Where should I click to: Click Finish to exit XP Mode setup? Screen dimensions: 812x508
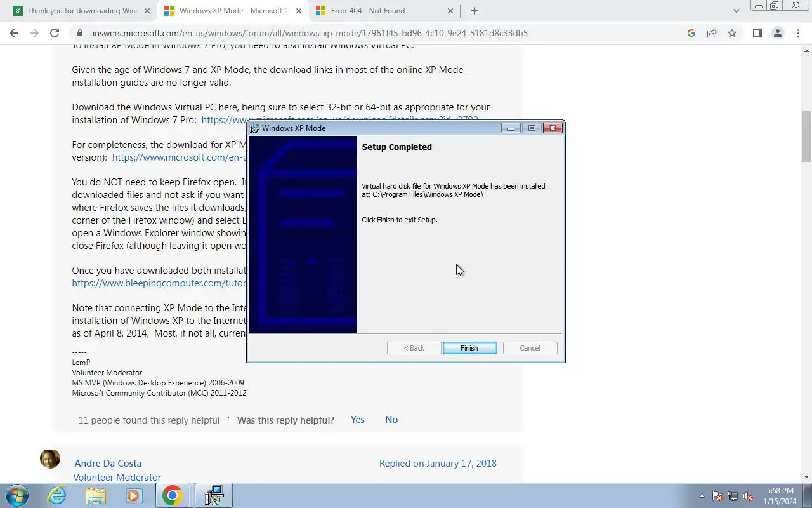(469, 348)
